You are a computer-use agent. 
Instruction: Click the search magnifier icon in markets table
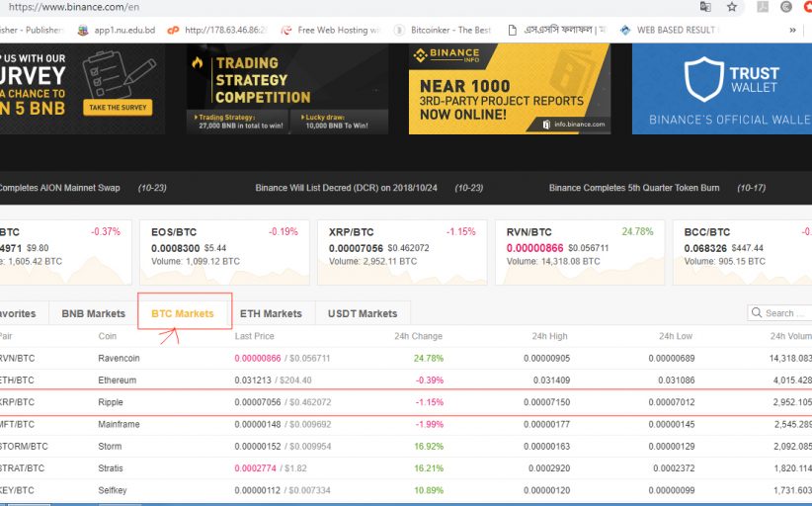click(757, 313)
